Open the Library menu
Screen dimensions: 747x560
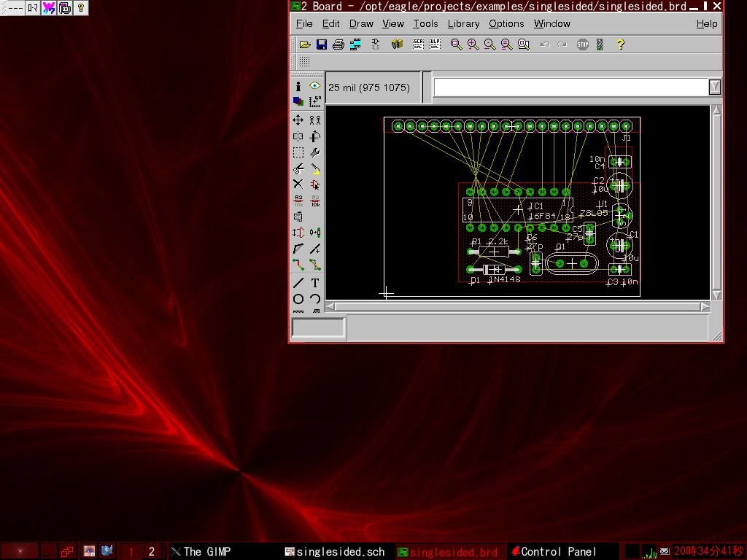463,23
